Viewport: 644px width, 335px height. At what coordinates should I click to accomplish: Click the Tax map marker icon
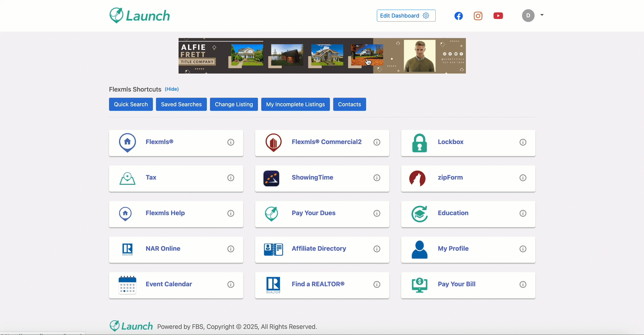127,178
